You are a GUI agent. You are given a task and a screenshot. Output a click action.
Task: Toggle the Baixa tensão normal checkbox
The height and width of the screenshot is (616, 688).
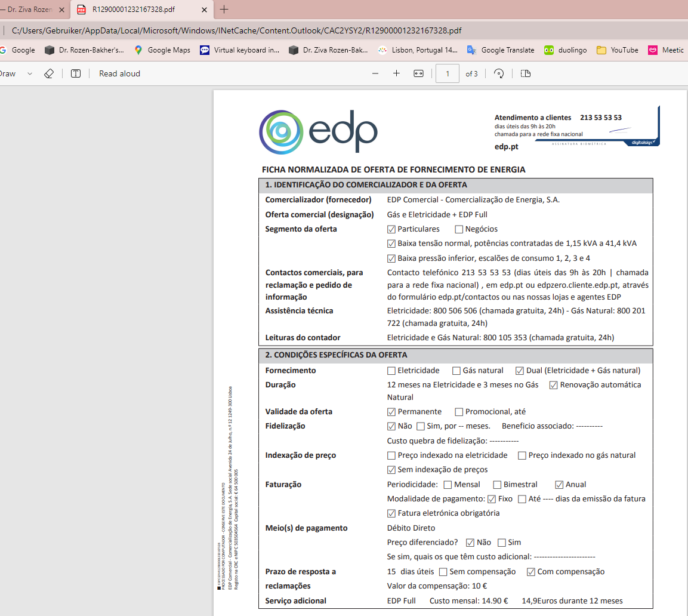(x=391, y=244)
